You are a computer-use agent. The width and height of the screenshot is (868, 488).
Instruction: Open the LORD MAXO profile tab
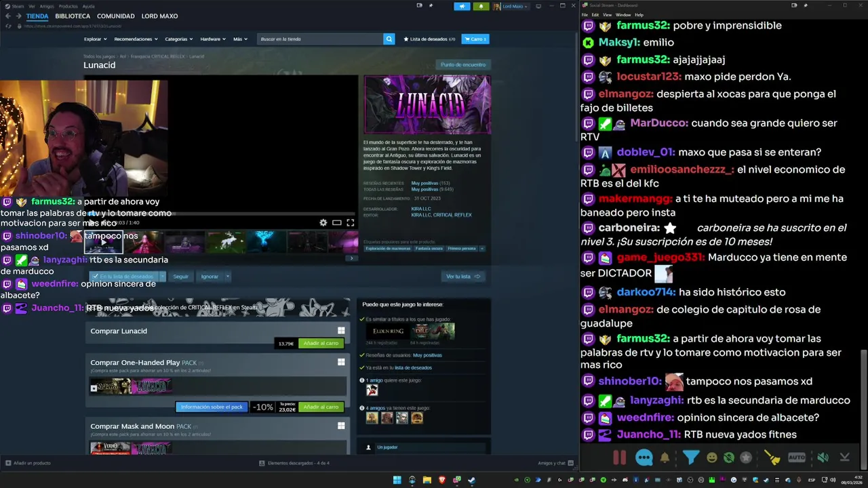coord(159,16)
